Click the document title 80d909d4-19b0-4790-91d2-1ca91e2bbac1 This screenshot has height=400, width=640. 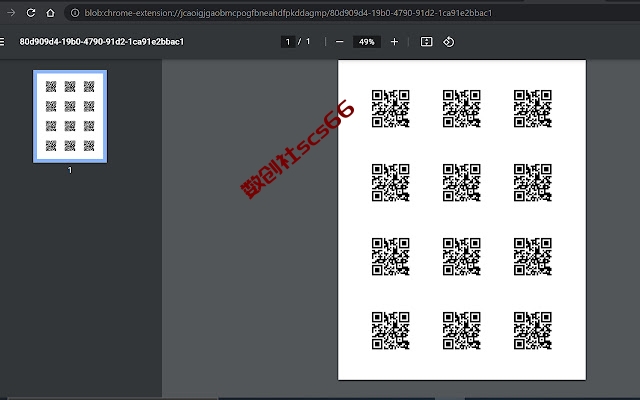click(102, 42)
